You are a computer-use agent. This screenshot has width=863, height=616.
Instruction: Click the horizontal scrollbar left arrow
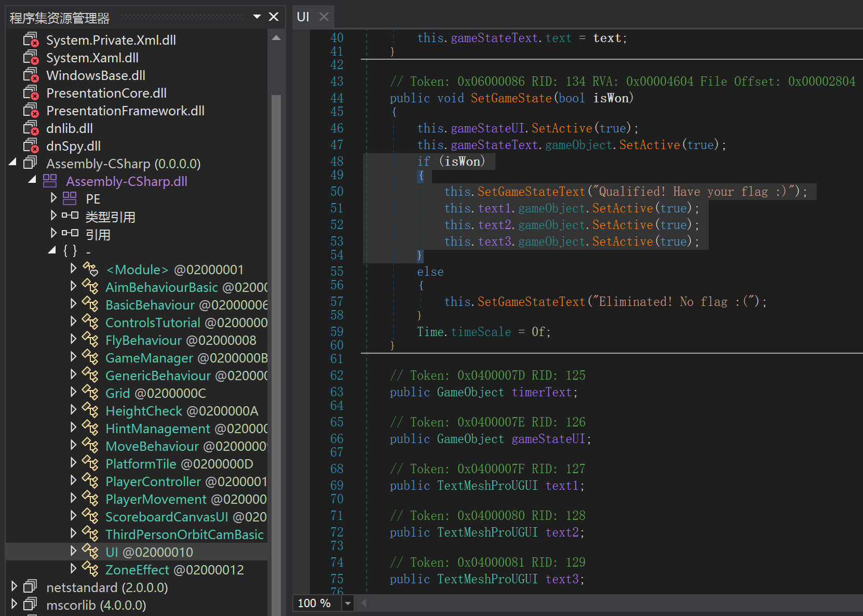click(363, 603)
